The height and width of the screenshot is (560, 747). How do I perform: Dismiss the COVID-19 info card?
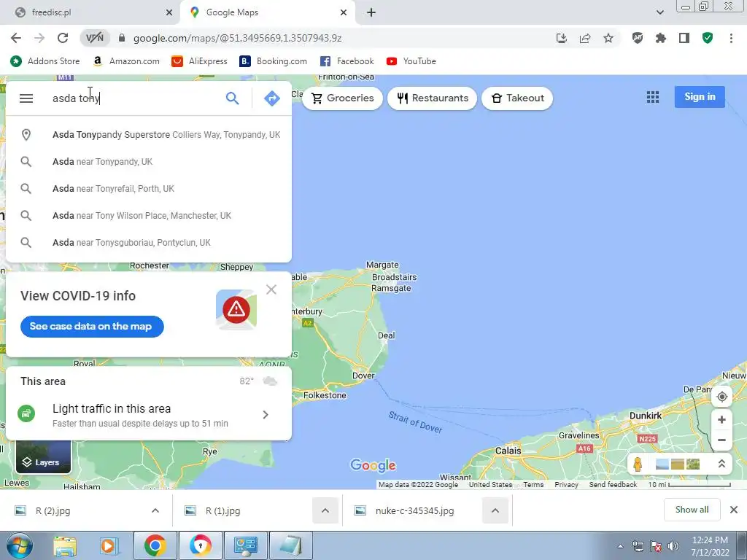pyautogui.click(x=271, y=289)
